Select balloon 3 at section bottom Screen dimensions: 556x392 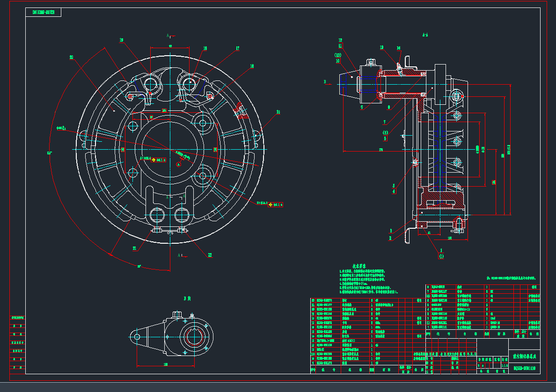(x=391, y=231)
